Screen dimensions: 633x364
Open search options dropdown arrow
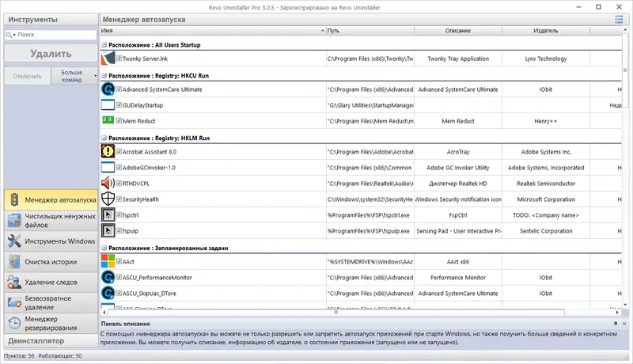point(14,35)
